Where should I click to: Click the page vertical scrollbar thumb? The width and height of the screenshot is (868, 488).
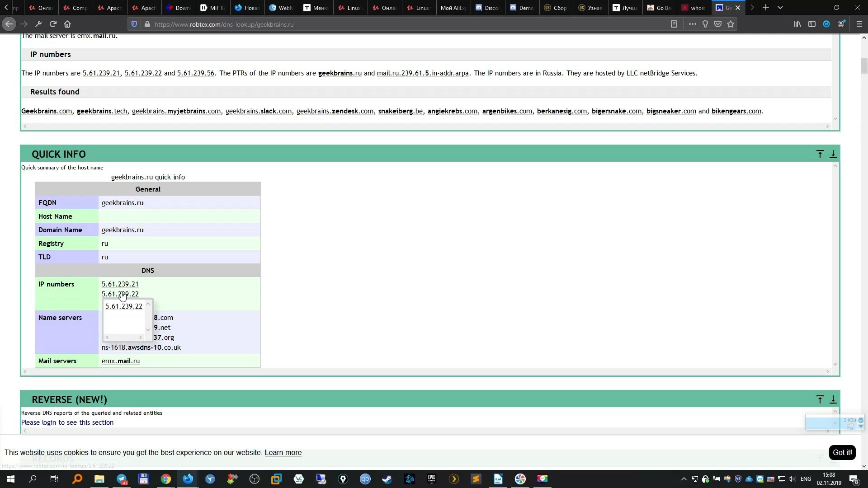864,66
